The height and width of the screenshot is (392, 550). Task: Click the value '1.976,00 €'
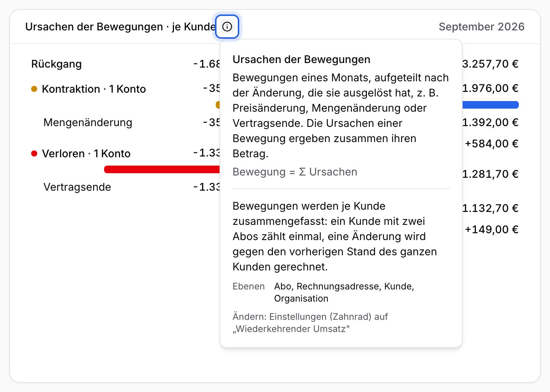click(x=490, y=88)
